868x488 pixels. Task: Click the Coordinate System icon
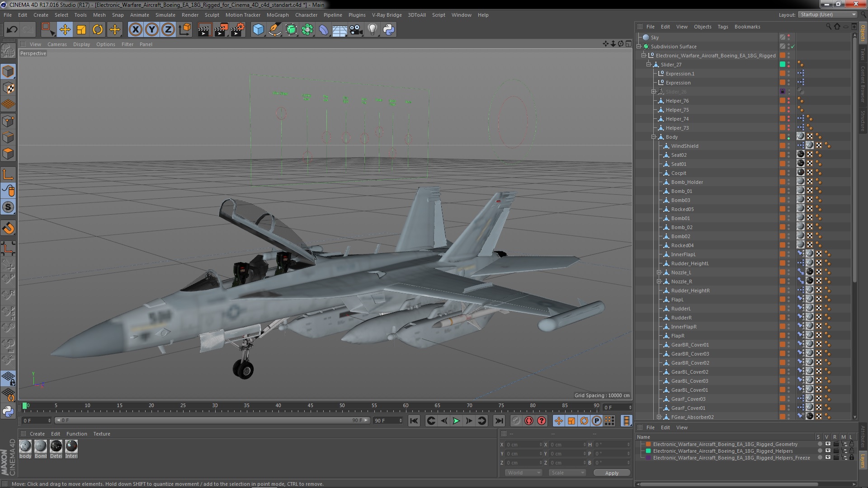click(x=185, y=30)
